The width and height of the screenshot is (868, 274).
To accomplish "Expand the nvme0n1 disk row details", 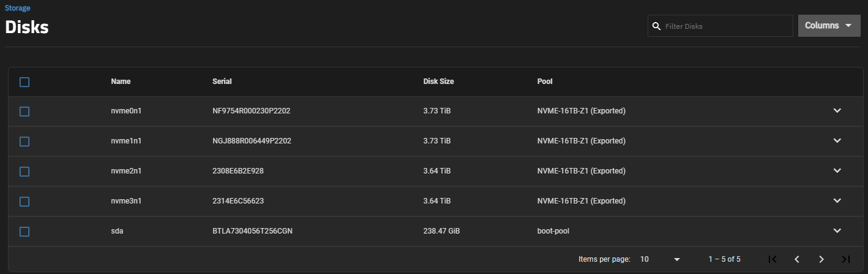I will click(x=837, y=110).
